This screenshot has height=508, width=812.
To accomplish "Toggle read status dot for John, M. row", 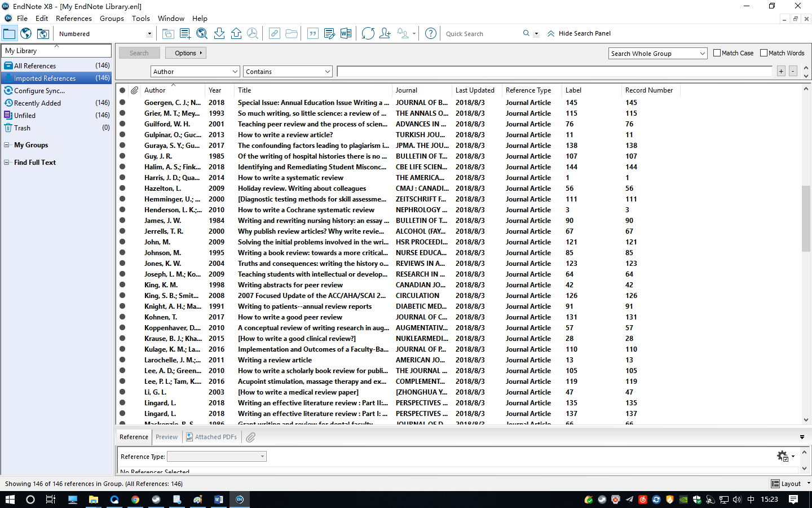I will (122, 242).
